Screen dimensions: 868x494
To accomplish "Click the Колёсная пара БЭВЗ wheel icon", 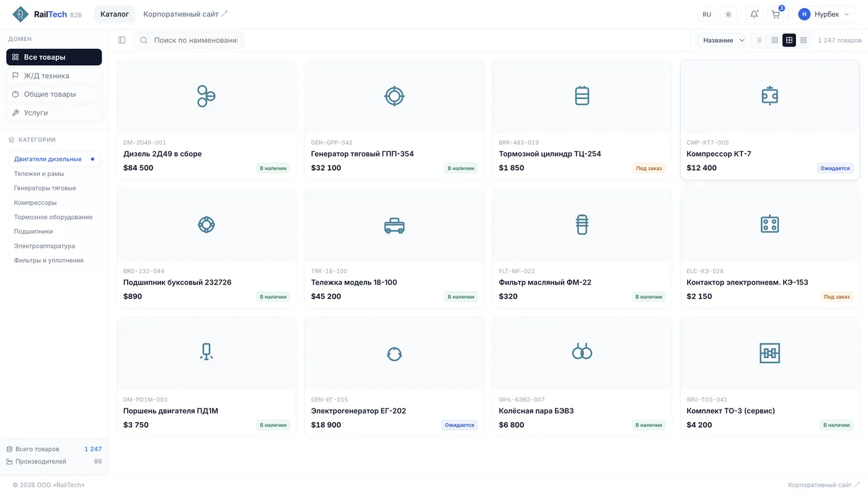I will 582,353.
